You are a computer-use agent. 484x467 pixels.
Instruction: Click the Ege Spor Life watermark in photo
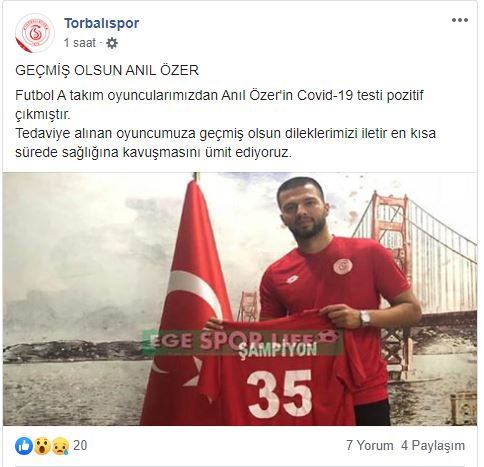tap(241, 341)
